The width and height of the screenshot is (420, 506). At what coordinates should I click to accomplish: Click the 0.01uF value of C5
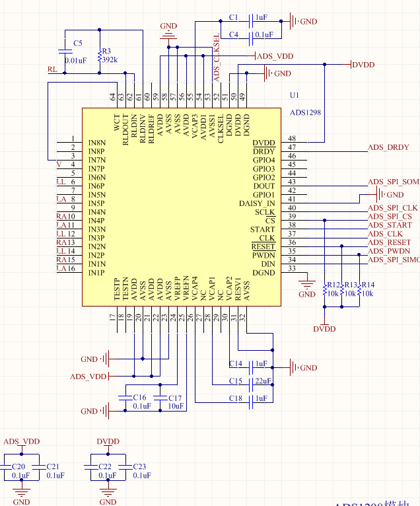(76, 60)
